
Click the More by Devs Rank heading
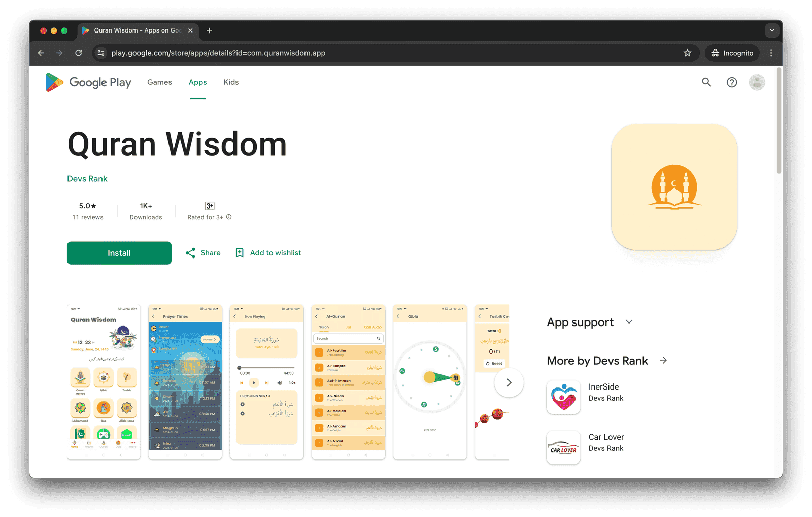pos(597,361)
